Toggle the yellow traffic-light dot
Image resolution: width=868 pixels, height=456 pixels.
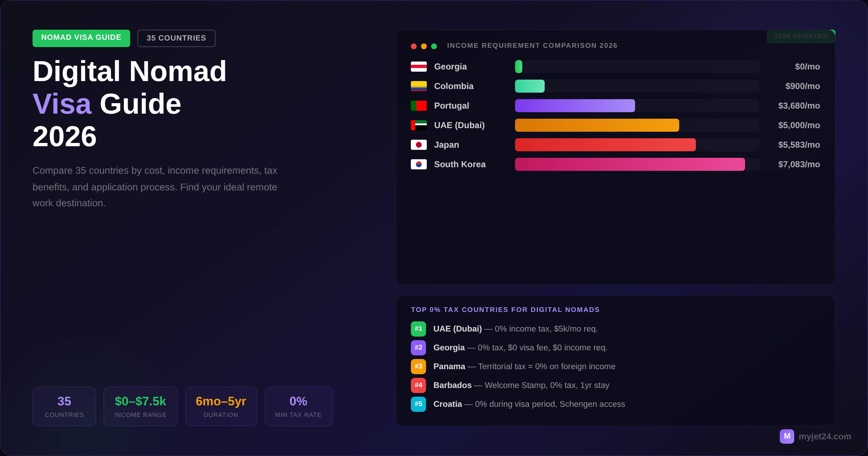click(423, 46)
